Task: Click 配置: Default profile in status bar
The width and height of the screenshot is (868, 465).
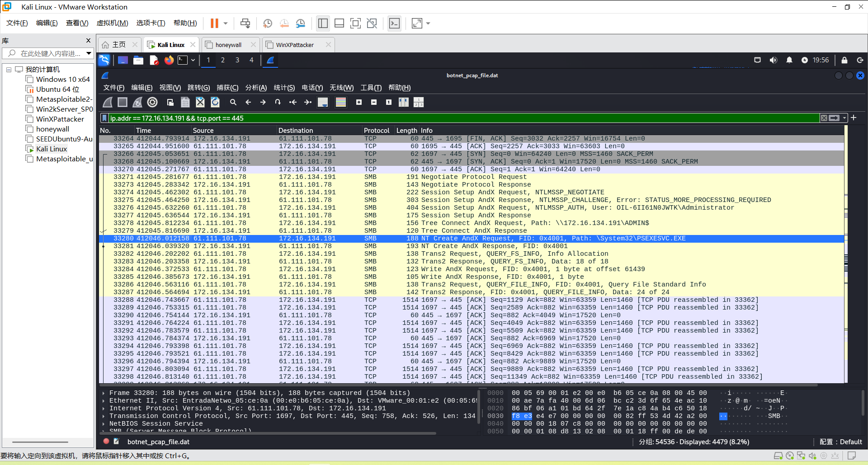Action: tap(841, 442)
